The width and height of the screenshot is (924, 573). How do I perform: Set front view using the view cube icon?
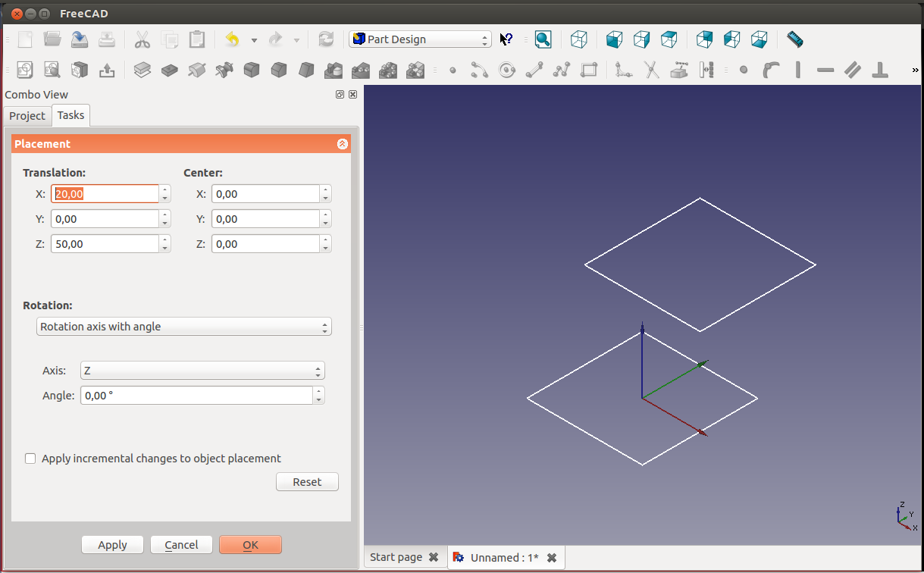(x=614, y=39)
